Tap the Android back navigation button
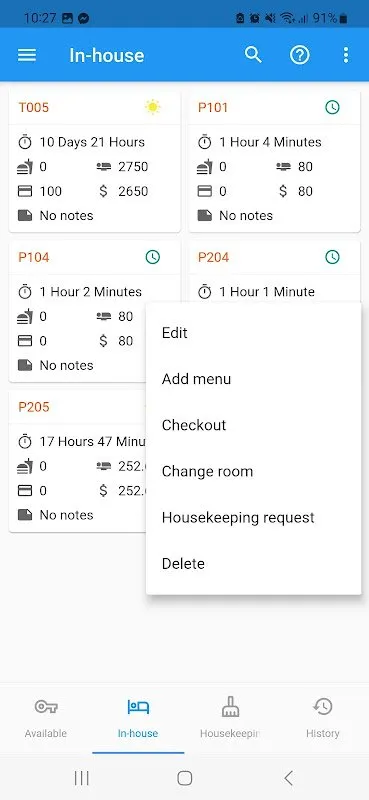369x800 pixels. [x=288, y=778]
